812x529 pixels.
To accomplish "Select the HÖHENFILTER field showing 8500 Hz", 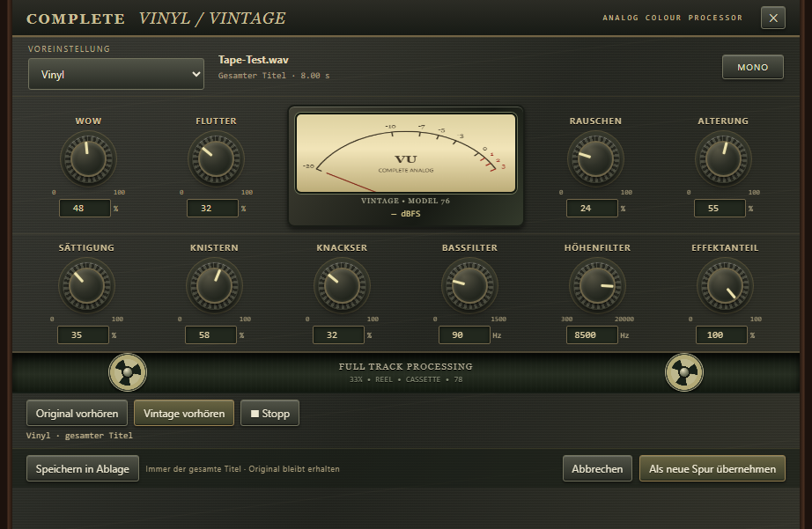I will pyautogui.click(x=592, y=334).
